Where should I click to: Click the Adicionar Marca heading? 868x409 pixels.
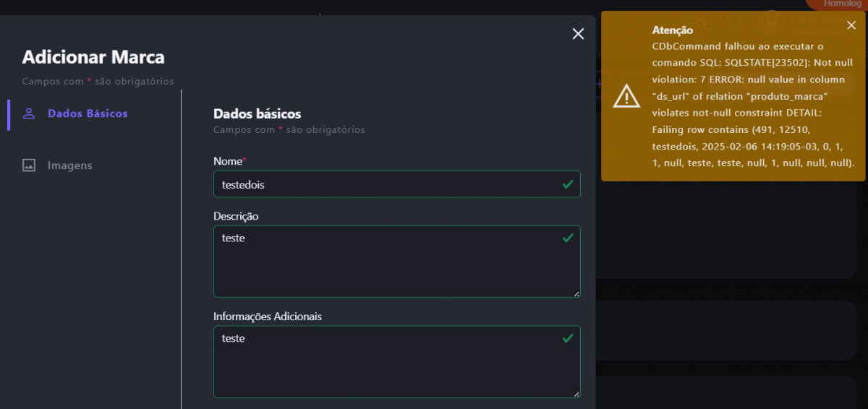[x=93, y=57]
